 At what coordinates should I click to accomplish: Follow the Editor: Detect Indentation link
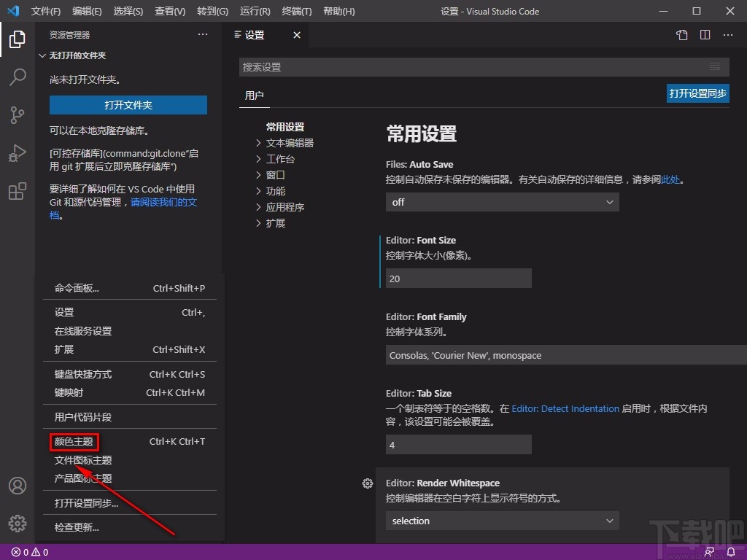(x=565, y=408)
